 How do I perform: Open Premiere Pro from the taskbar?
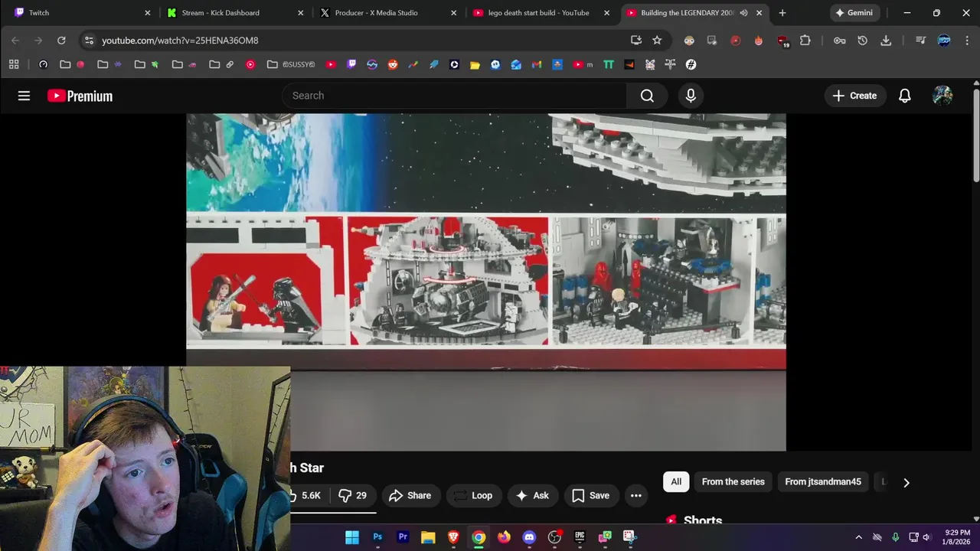403,537
